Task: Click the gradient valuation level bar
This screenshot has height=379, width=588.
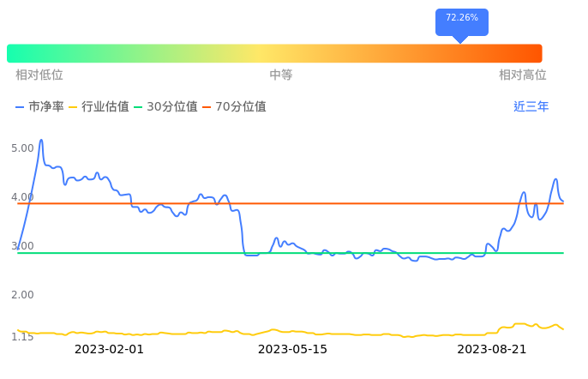Action: (x=274, y=53)
